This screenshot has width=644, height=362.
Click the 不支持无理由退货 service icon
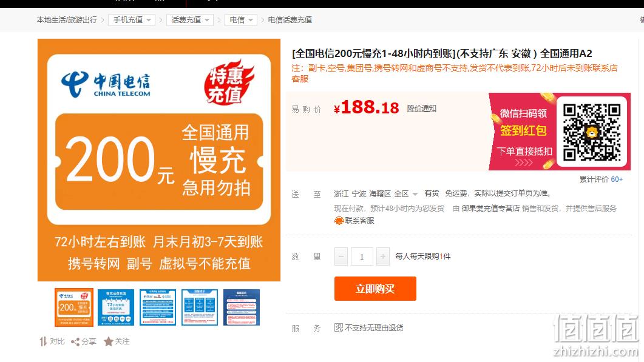click(339, 327)
